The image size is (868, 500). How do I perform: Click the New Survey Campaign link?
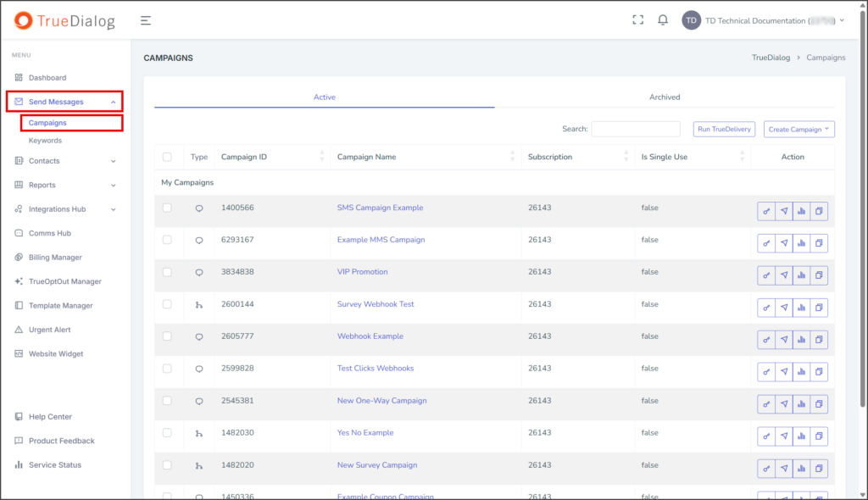point(377,465)
